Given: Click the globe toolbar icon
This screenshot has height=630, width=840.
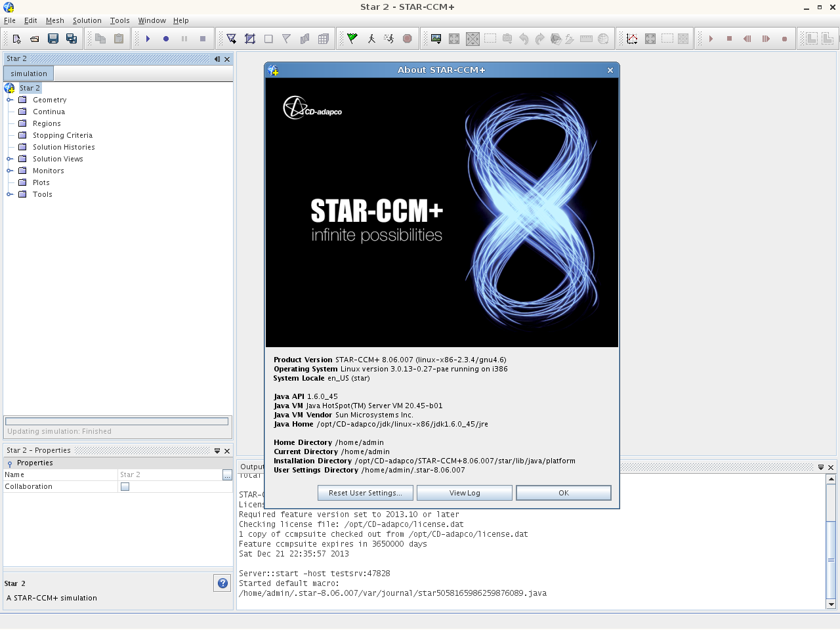Looking at the screenshot, I should (603, 39).
